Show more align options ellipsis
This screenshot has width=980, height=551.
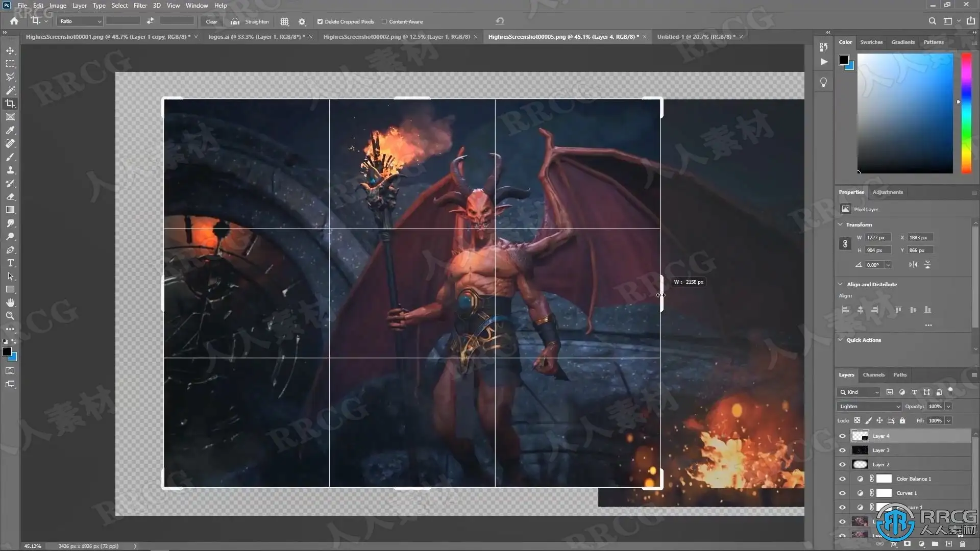click(928, 325)
